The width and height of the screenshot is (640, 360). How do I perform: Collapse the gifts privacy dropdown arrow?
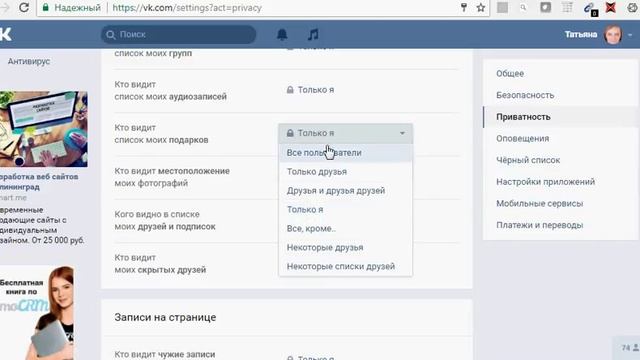coord(402,133)
